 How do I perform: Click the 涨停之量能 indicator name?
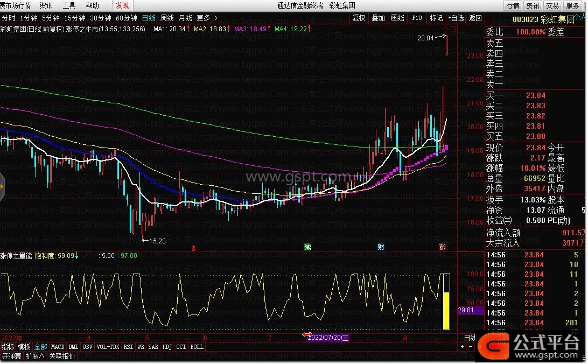click(16, 256)
